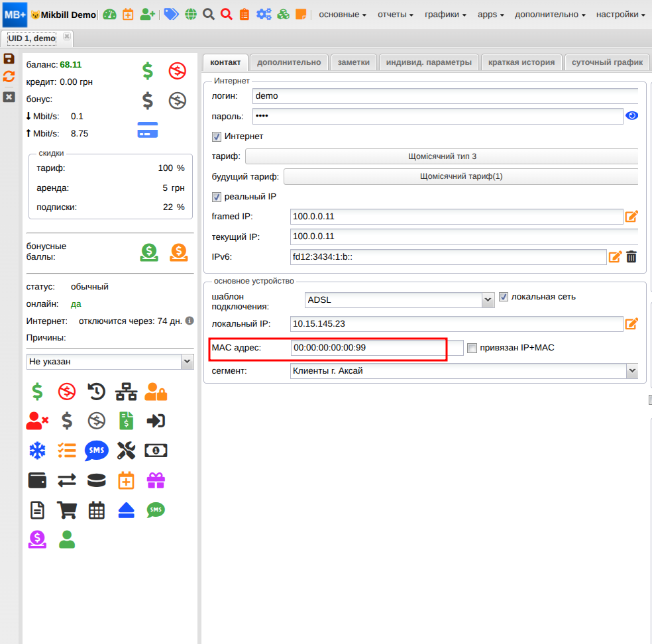Screen dimensions: 652x644
Task: Click the orange sticky note toolbar icon
Action: tap(301, 15)
